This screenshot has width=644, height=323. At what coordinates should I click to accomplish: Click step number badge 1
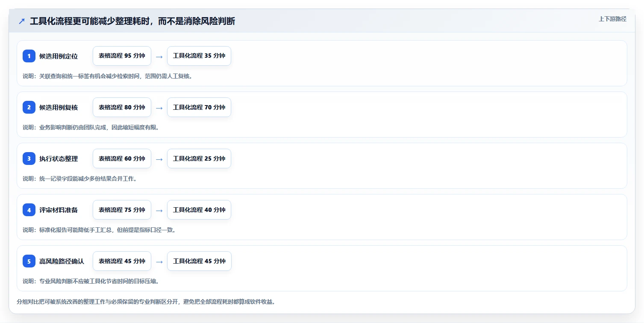click(x=29, y=56)
